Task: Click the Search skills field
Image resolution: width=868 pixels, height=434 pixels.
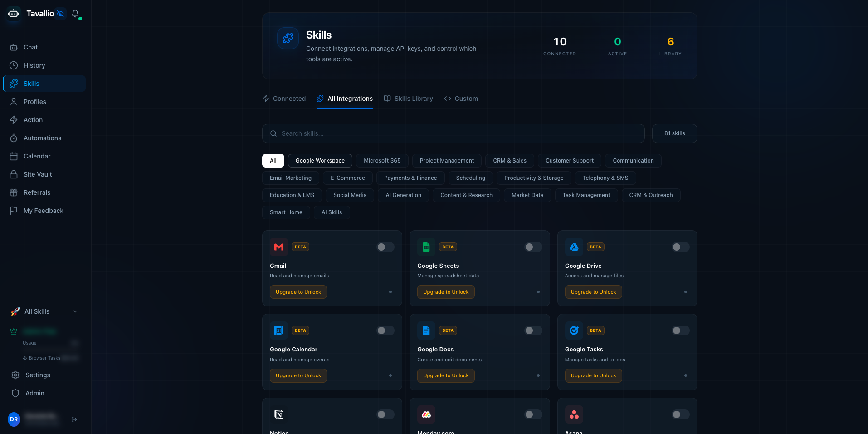Action: 454,133
